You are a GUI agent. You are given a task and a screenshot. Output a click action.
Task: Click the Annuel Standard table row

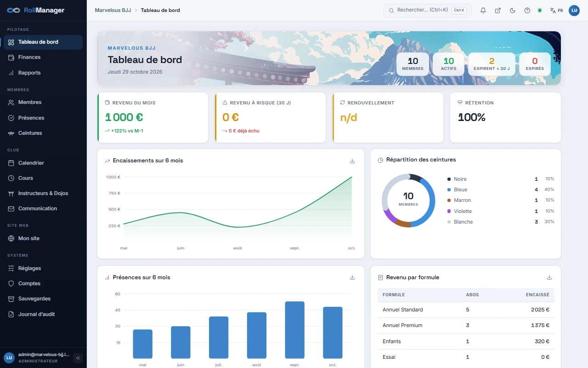466,310
